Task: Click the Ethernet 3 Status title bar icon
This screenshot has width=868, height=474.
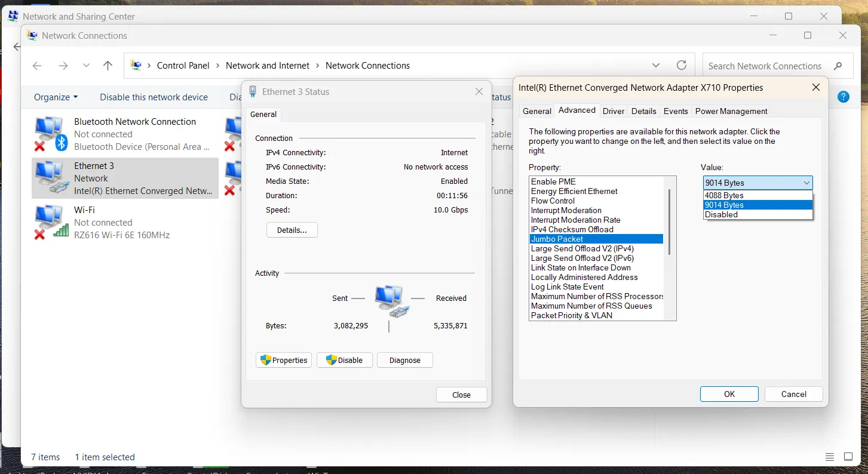Action: pyautogui.click(x=253, y=91)
